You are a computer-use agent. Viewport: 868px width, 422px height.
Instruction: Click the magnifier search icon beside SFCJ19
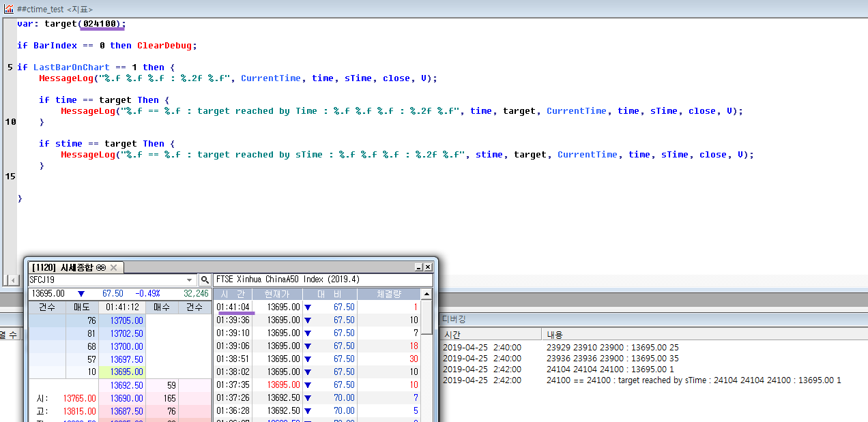pos(205,280)
